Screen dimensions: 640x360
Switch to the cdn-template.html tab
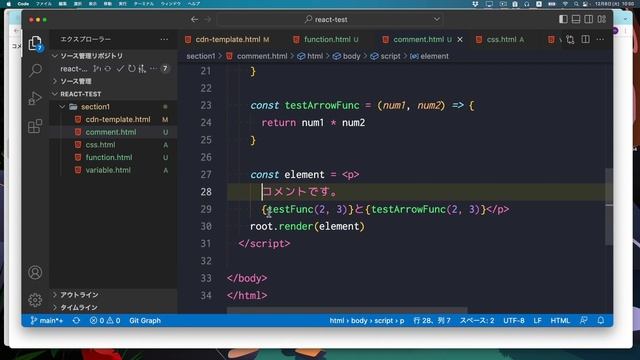[227, 40]
